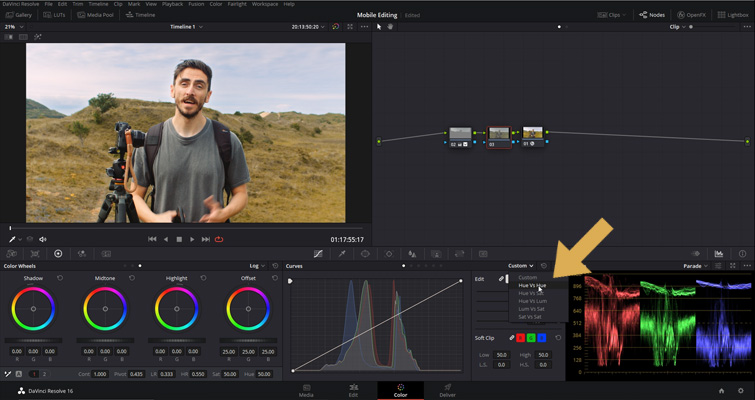Open the Qualifier eyedropper palette
The height and width of the screenshot is (400, 755).
click(342, 254)
